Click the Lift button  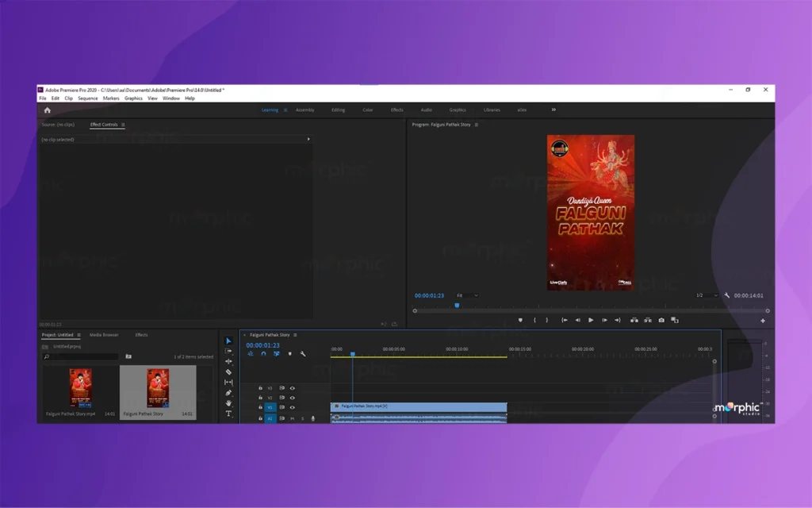pyautogui.click(x=634, y=321)
